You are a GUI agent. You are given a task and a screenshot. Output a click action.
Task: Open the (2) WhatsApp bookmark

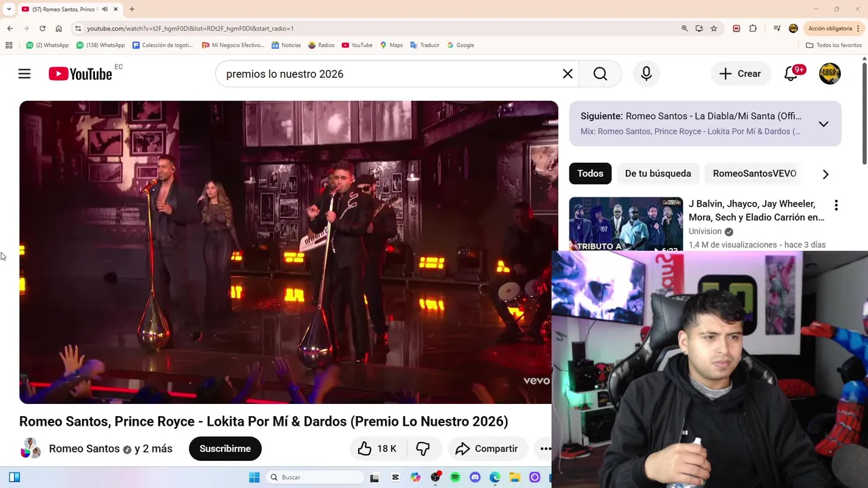click(47, 45)
